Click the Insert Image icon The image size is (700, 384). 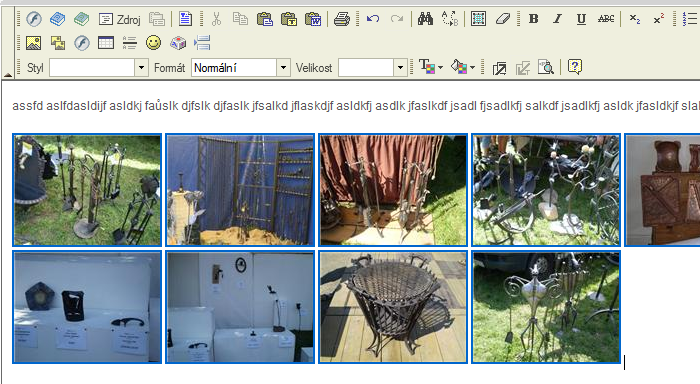coord(34,43)
